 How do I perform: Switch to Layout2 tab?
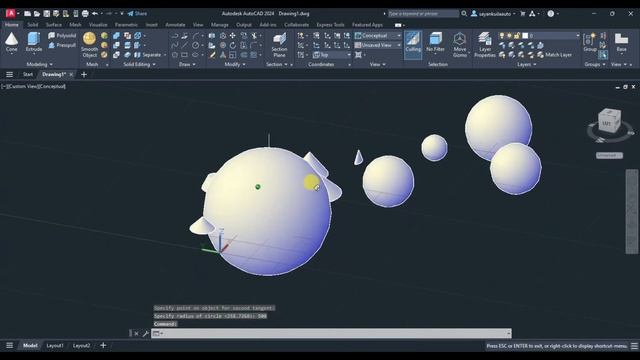tap(81, 345)
